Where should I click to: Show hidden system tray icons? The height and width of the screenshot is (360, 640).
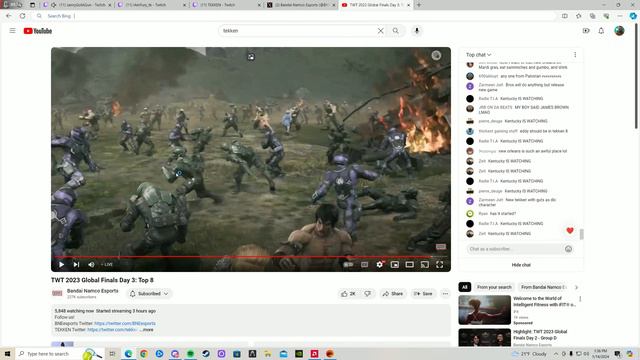tap(556, 353)
